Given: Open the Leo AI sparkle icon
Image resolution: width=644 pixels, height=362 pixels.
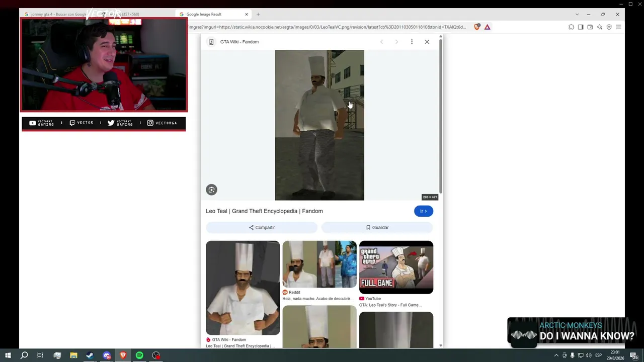Looking at the screenshot, I should [x=599, y=27].
